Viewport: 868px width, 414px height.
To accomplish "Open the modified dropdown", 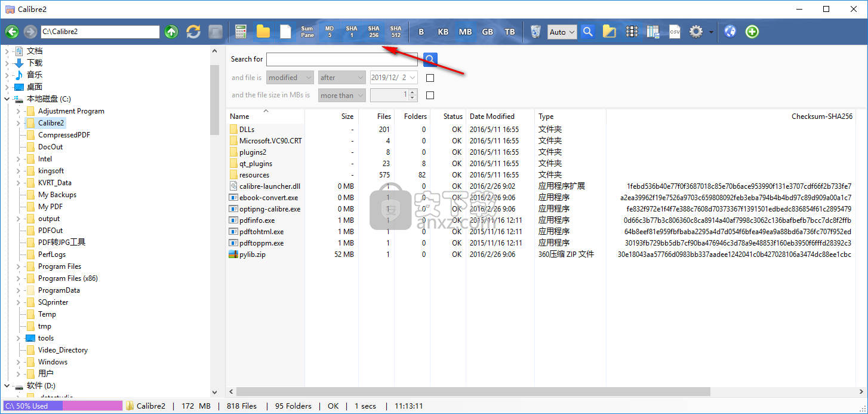I will pyautogui.click(x=290, y=78).
